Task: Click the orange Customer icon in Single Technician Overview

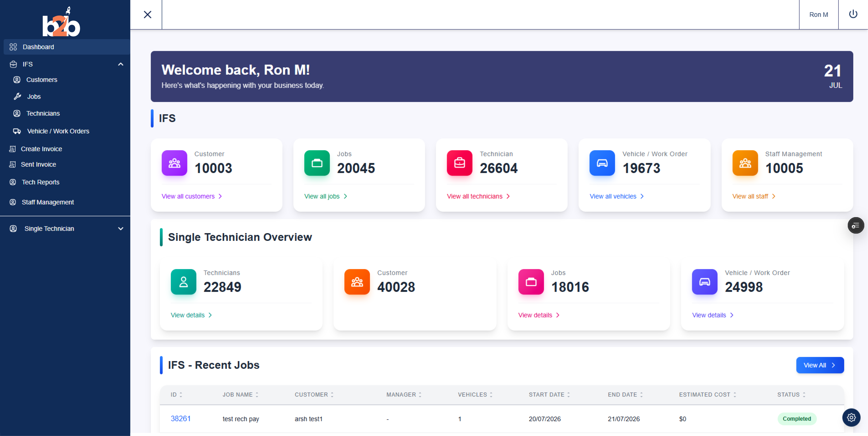Action: (357, 282)
